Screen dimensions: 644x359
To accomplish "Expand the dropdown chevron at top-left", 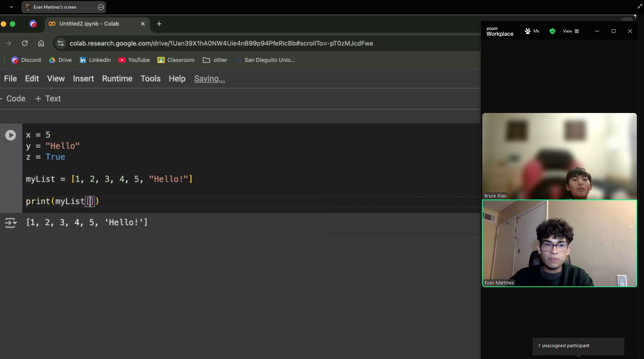I will tap(11, 7).
